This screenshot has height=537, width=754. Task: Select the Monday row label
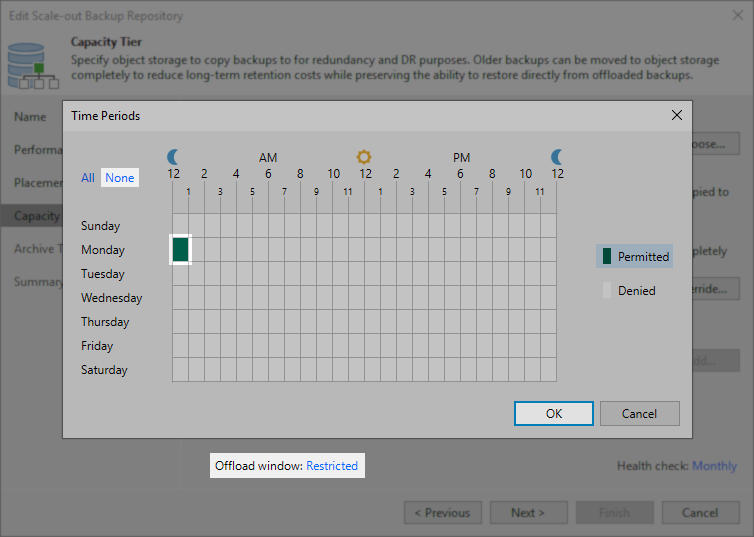click(x=103, y=250)
